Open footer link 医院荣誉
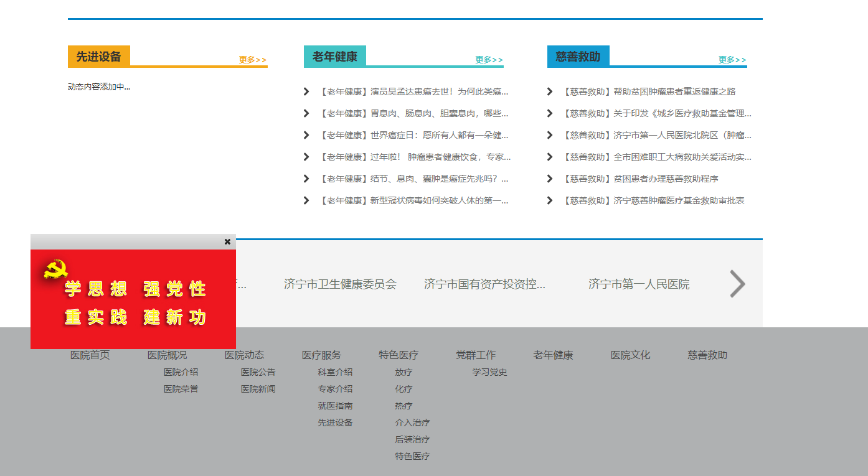This screenshot has height=476, width=868. (x=181, y=389)
